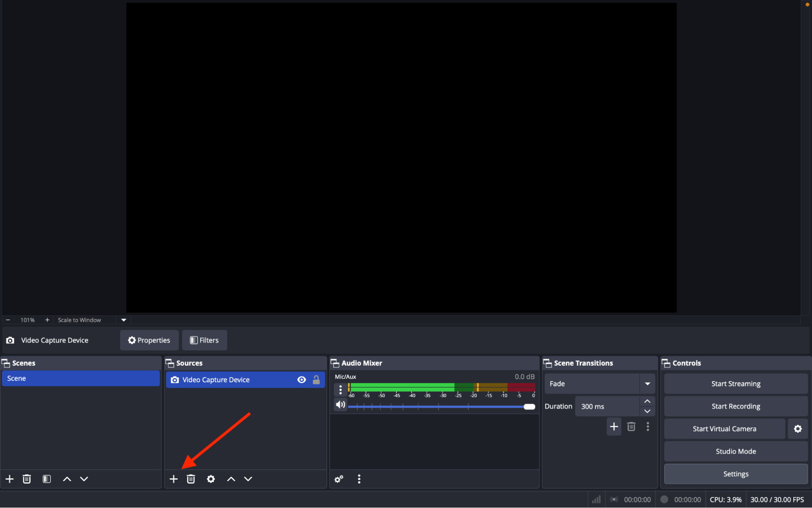Screen dimensions: 812x508
Task: Click Start Virtual Camera
Action: (724, 429)
